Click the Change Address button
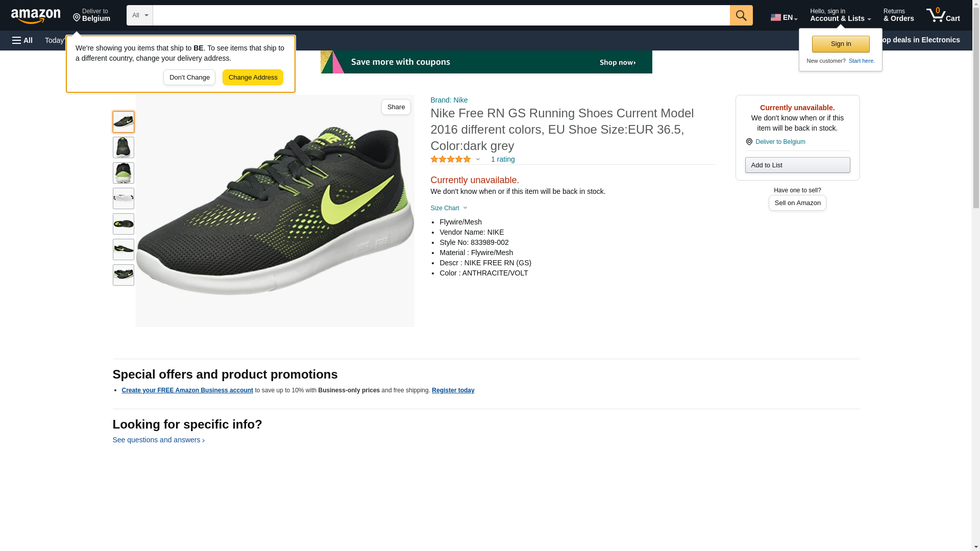The height and width of the screenshot is (551, 980). coord(253,78)
